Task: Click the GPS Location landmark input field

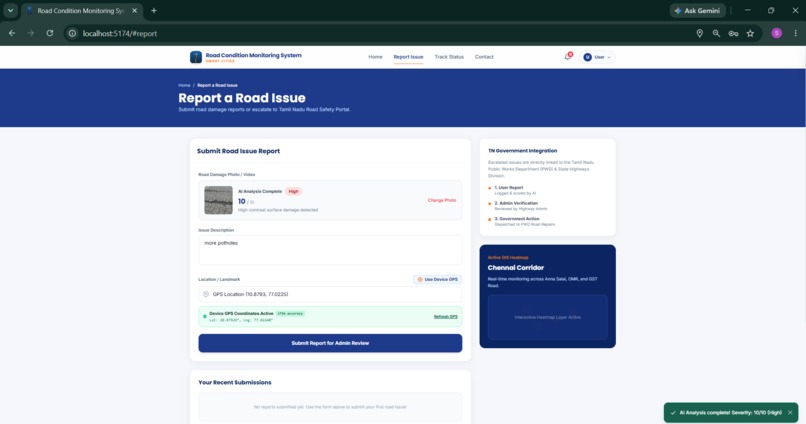Action: (x=330, y=294)
